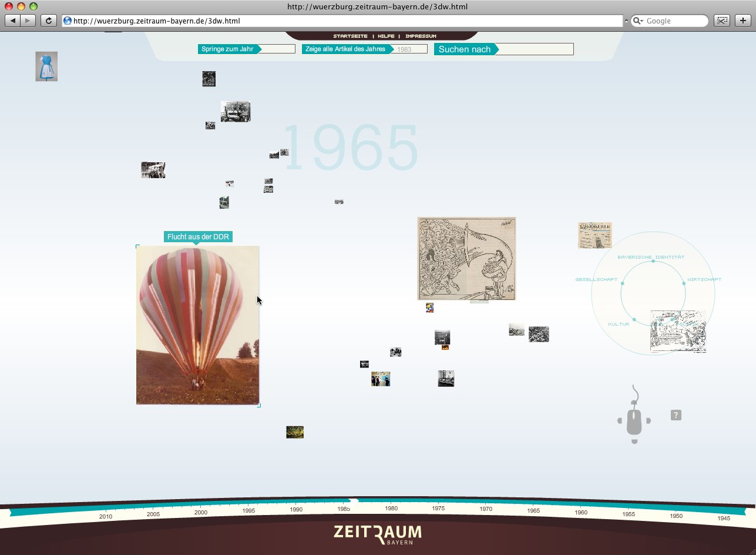Click the year field showing 1983
The height and width of the screenshot is (555, 756).
coord(411,49)
